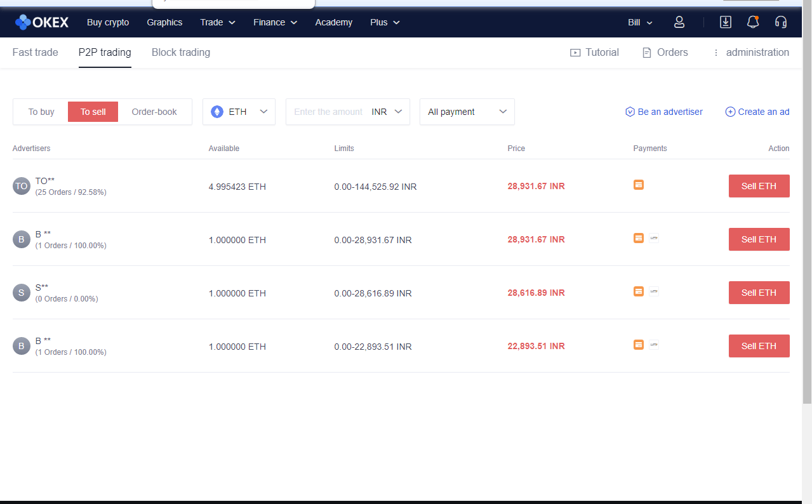
Task: Open the INR currency dropdown
Action: [387, 112]
